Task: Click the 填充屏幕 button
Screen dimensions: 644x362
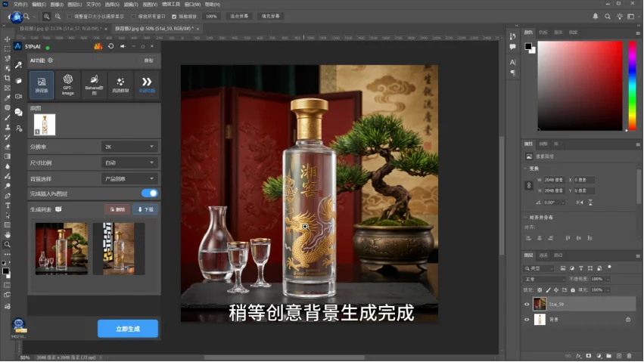Action: coord(271,17)
